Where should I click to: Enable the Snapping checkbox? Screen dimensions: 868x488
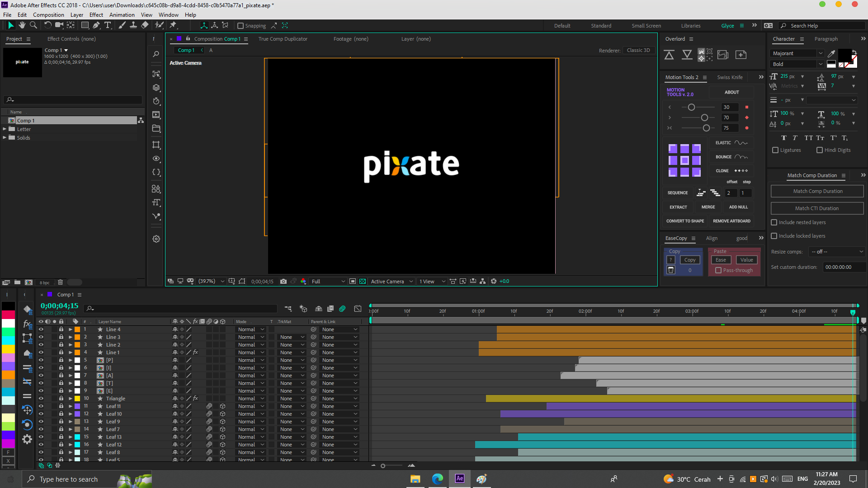point(241,26)
